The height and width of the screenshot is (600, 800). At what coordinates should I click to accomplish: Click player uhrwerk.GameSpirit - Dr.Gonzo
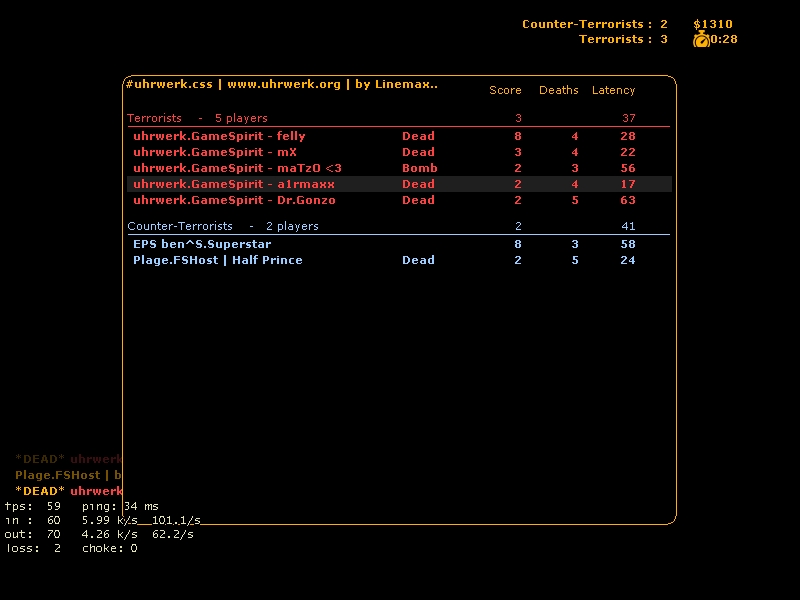[234, 200]
